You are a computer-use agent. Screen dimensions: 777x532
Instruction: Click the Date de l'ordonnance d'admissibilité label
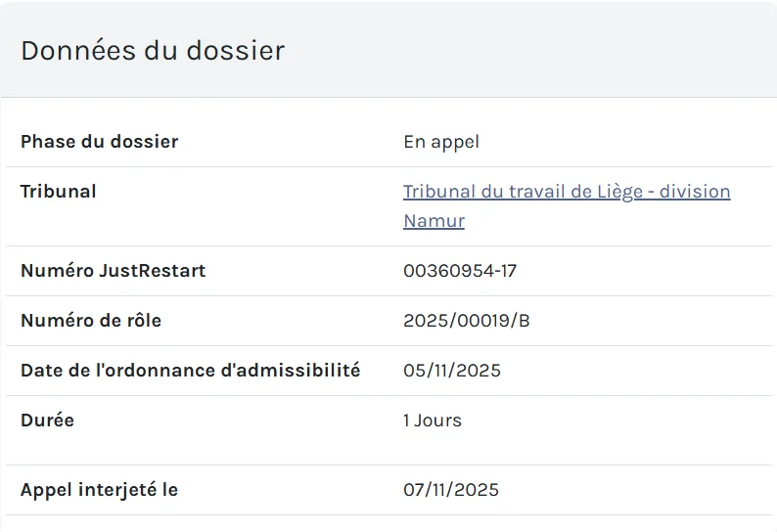[190, 371]
